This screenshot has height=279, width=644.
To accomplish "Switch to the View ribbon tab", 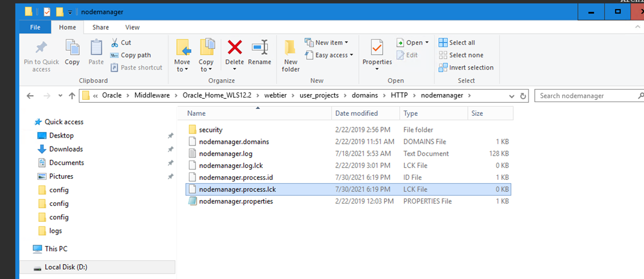I will pos(132,27).
